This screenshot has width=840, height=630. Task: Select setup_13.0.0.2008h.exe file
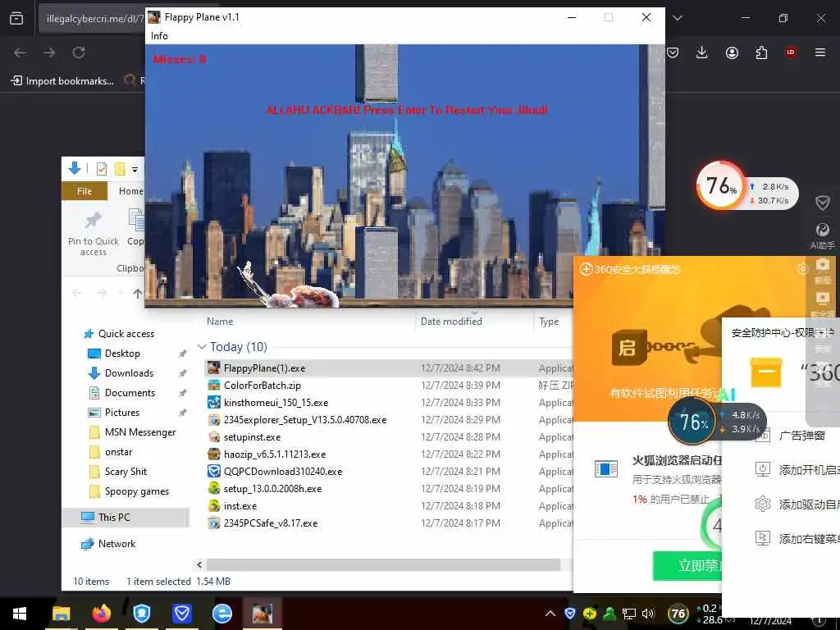pyautogui.click(x=272, y=489)
